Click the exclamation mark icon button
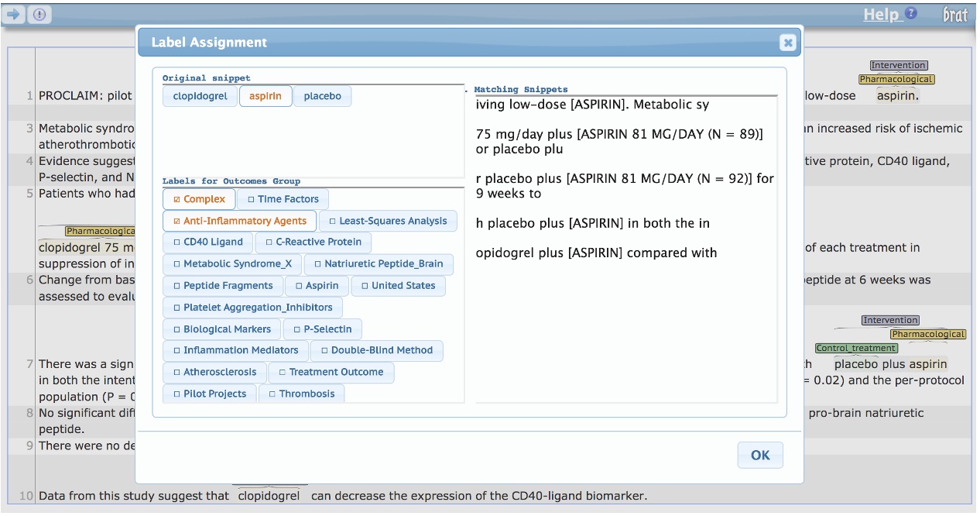The width and height of the screenshot is (980, 516). (x=39, y=15)
